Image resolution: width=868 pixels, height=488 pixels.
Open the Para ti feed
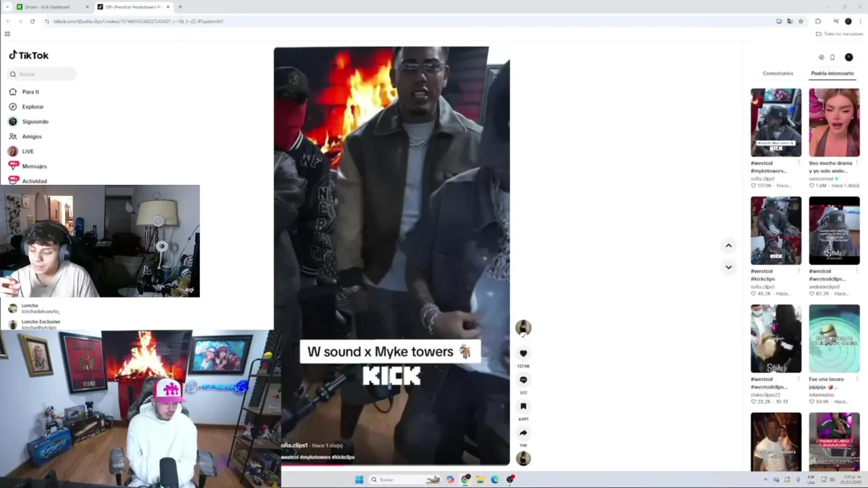click(x=24, y=91)
